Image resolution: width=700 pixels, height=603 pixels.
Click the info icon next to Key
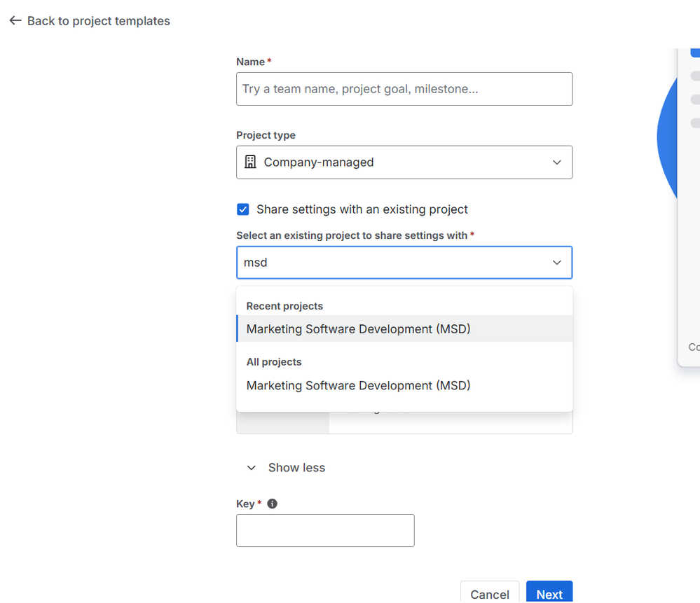273,504
